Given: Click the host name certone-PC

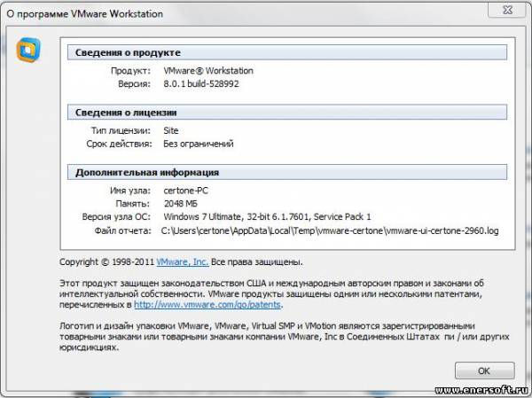Looking at the screenshot, I should pyautogui.click(x=185, y=191).
